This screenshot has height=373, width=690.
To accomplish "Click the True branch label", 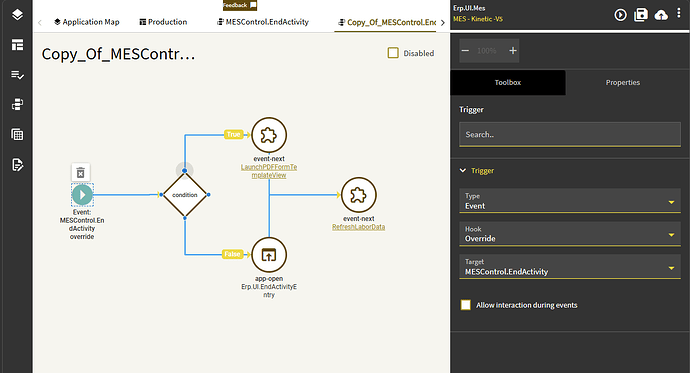I will [x=234, y=135].
